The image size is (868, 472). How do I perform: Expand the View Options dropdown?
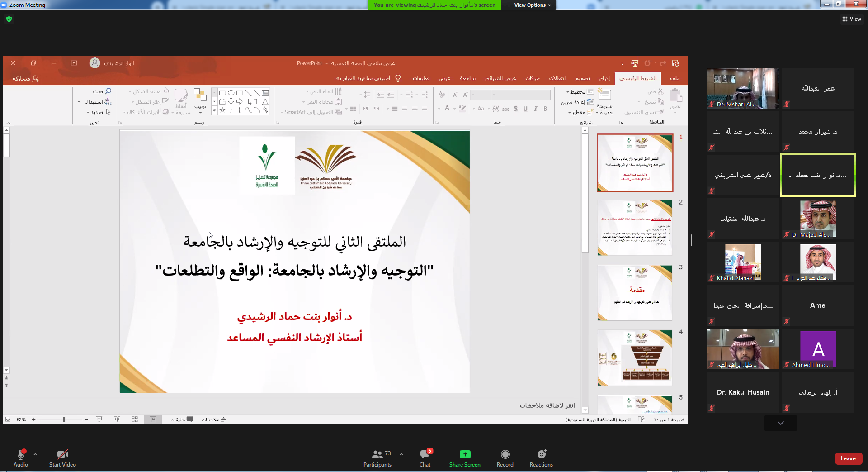(x=533, y=5)
